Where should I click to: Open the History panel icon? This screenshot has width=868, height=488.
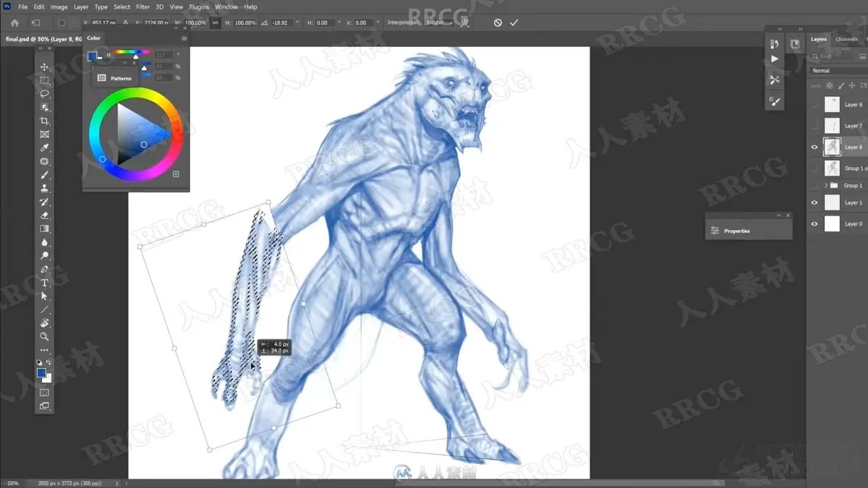click(775, 44)
